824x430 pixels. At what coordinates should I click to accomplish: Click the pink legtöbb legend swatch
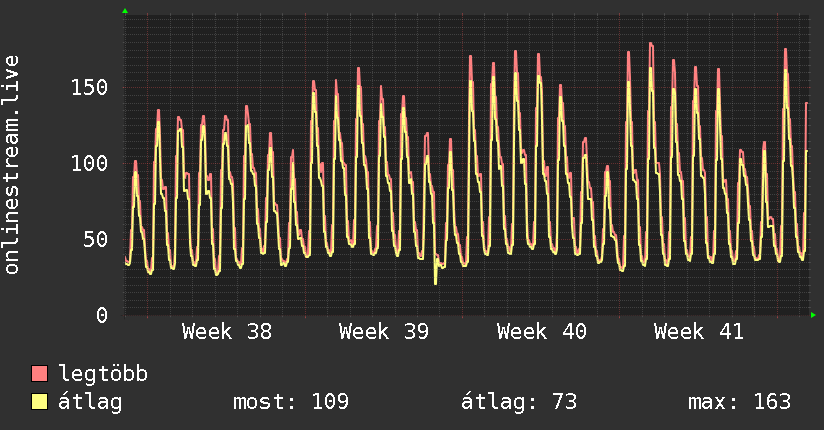pos(39,373)
